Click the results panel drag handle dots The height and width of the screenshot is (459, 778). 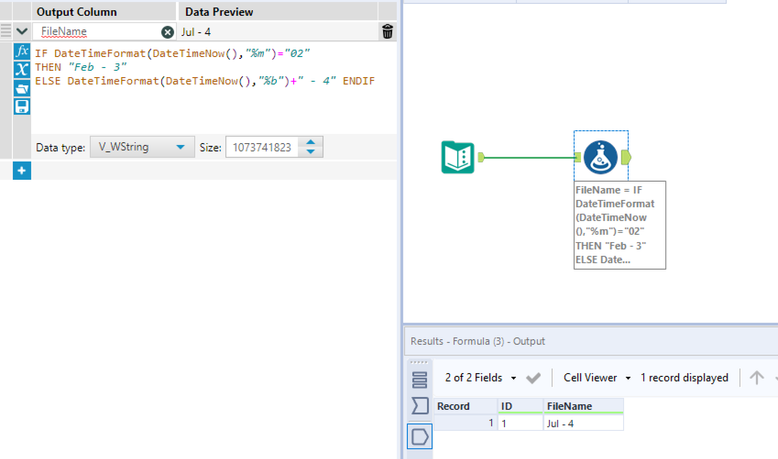[419, 362]
